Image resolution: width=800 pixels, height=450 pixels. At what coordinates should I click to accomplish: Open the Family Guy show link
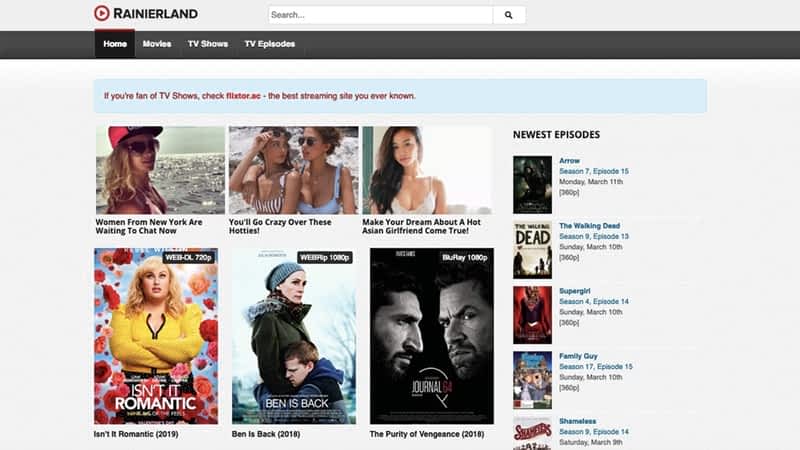(x=578, y=356)
